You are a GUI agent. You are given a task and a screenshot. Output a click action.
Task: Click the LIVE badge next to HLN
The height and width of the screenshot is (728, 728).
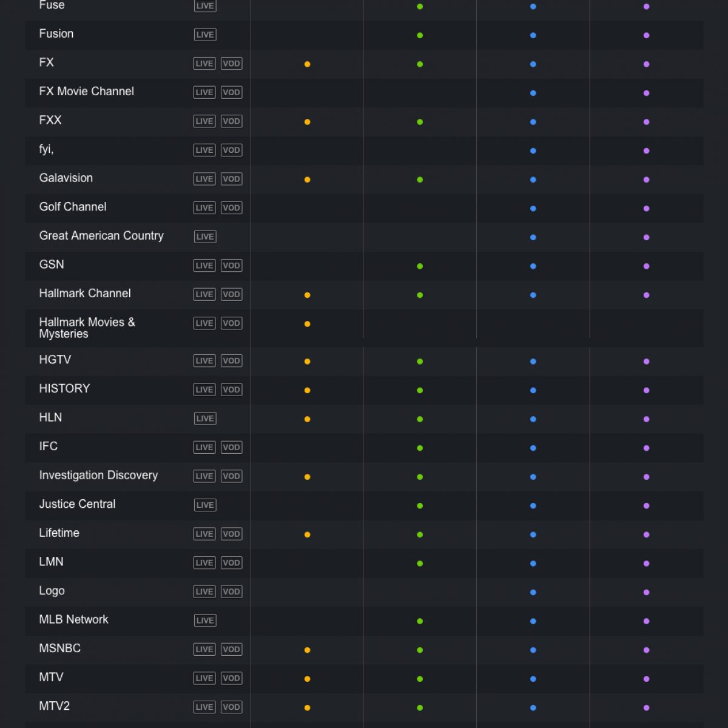click(x=205, y=419)
